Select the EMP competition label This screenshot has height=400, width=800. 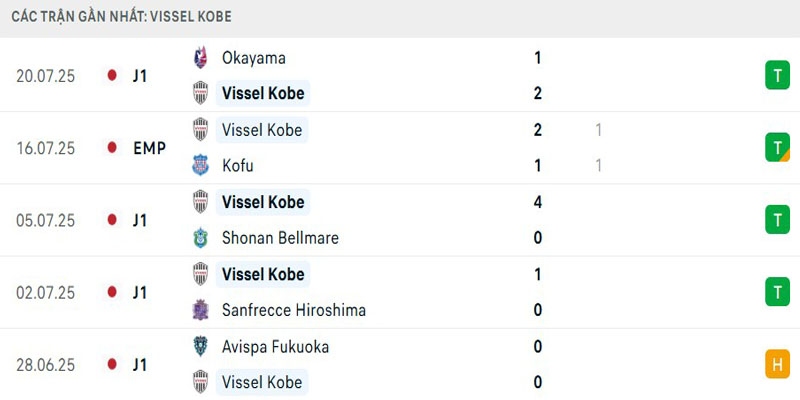pos(149,148)
